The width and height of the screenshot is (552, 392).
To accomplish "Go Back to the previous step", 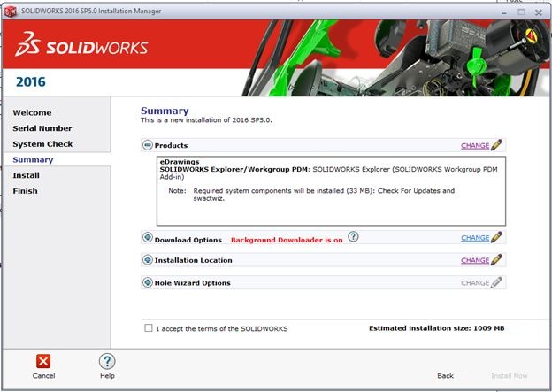I will 445,376.
